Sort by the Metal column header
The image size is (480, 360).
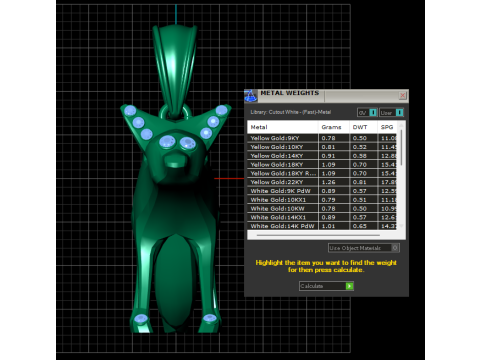point(283,127)
